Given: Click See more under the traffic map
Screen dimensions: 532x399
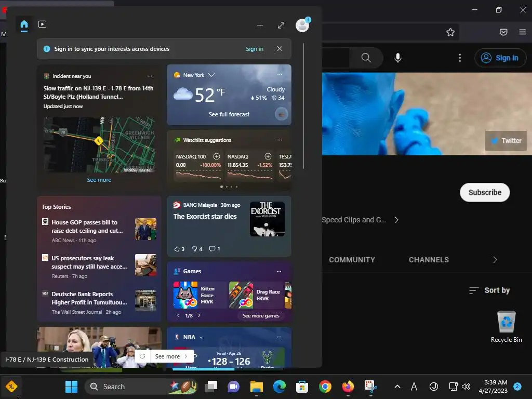Looking at the screenshot, I should [99, 180].
